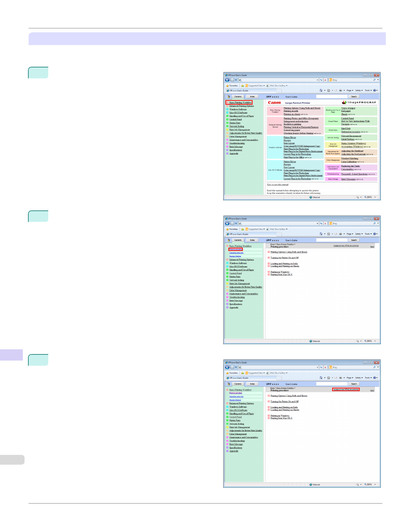Click the home icon beside Contents in top window
This screenshot has width=411, height=532.
229,96
